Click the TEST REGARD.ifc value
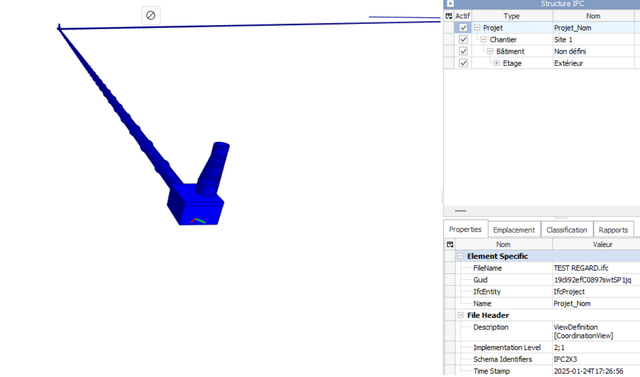Image resolution: width=640 pixels, height=377 pixels. (x=581, y=268)
